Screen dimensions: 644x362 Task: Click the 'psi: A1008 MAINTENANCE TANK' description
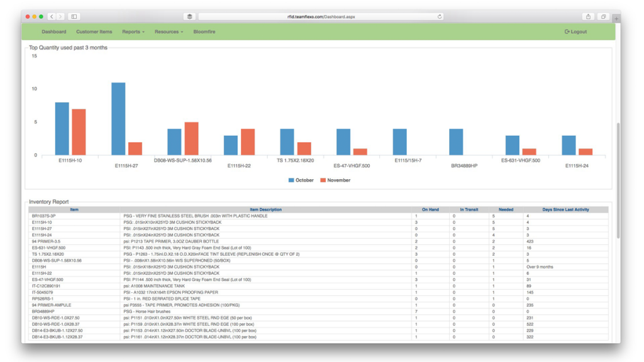(154, 286)
